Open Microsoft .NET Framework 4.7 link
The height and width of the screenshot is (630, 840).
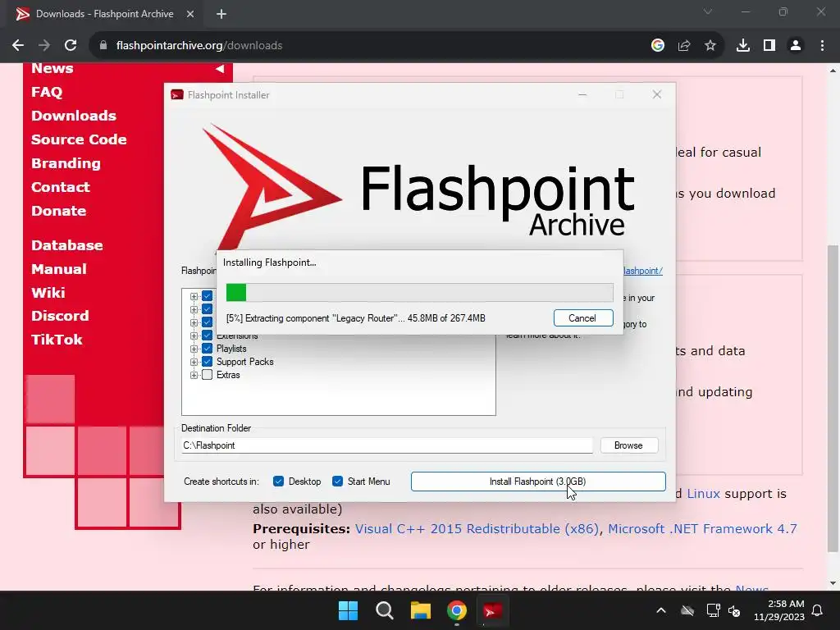click(702, 529)
